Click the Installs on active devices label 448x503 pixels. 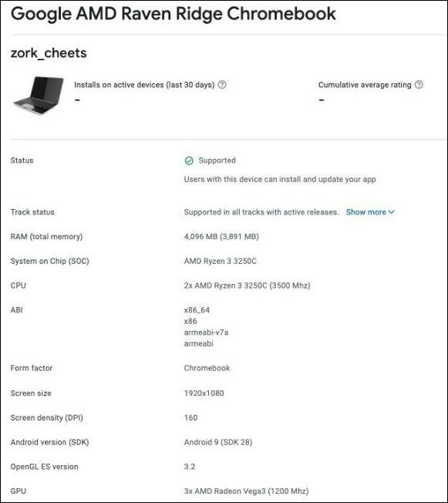[144, 85]
